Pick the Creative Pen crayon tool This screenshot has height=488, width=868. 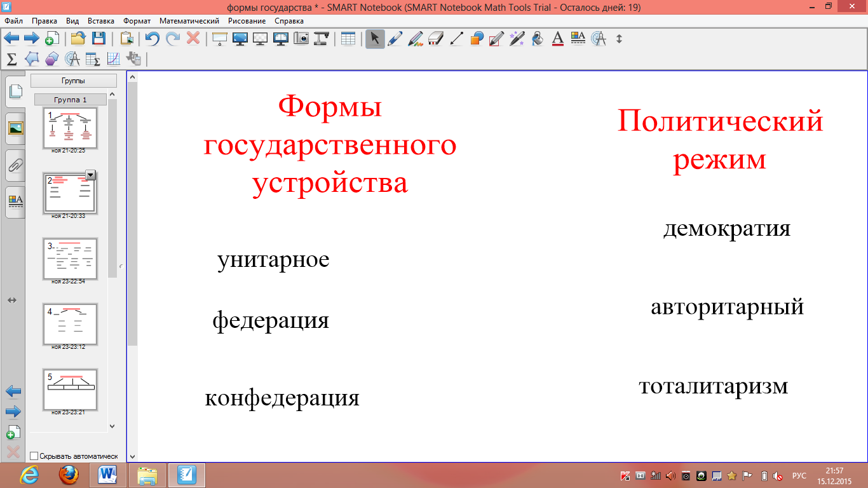(415, 38)
